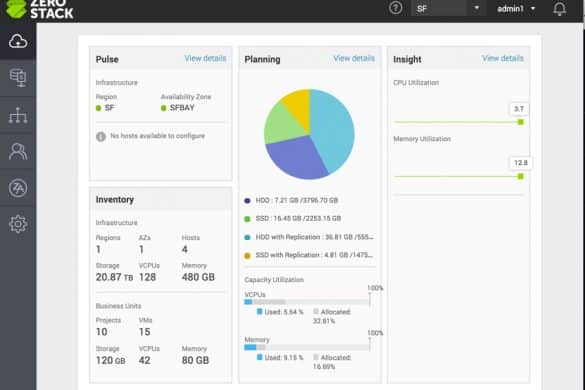Screen dimensions: 585x390
Task: Open Planning View details link
Action: [354, 58]
